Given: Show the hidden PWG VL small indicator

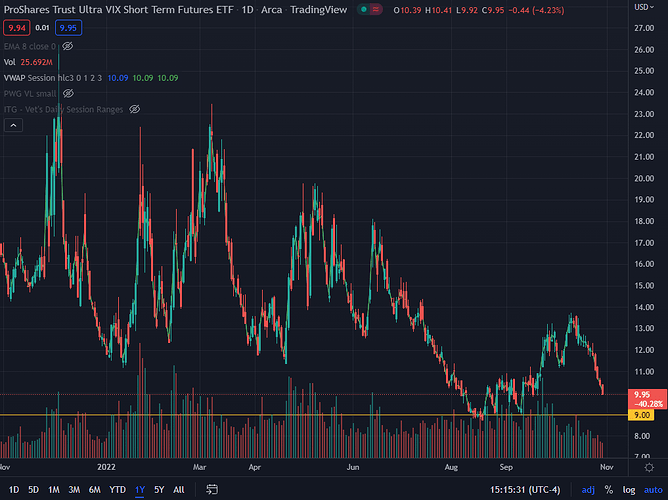Looking at the screenshot, I should pos(68,93).
